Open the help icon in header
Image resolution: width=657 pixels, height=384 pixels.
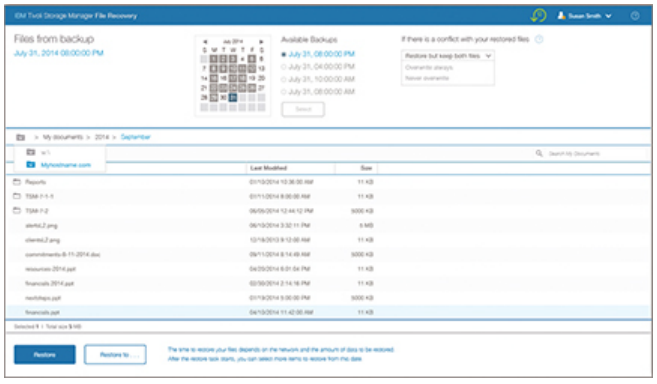635,16
